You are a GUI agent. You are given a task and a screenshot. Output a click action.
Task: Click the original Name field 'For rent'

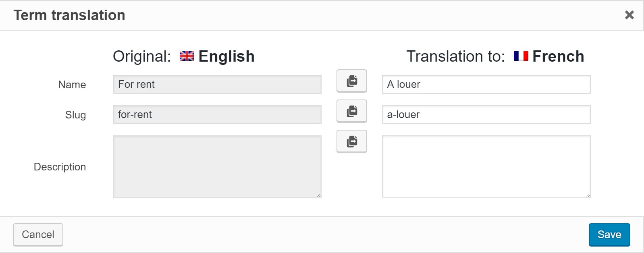(x=217, y=84)
